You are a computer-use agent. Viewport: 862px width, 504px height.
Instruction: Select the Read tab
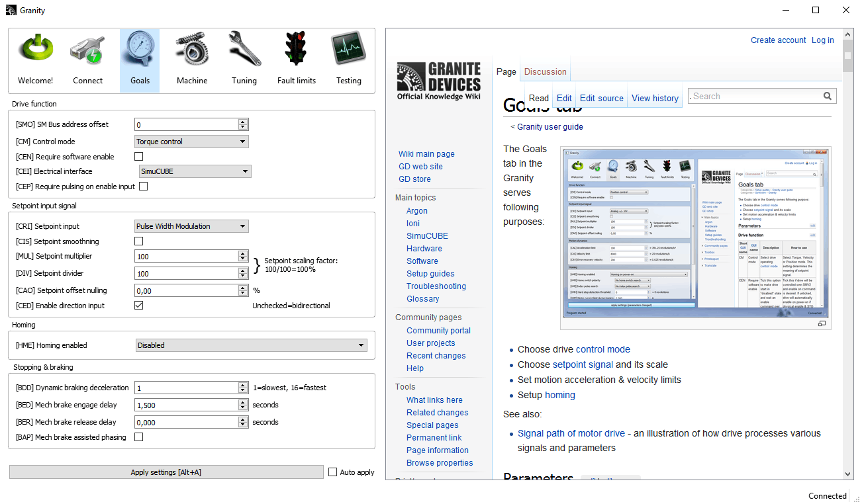(539, 98)
